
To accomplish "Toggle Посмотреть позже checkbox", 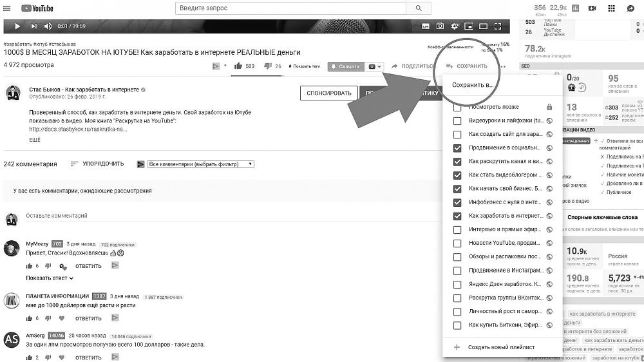I will [457, 107].
